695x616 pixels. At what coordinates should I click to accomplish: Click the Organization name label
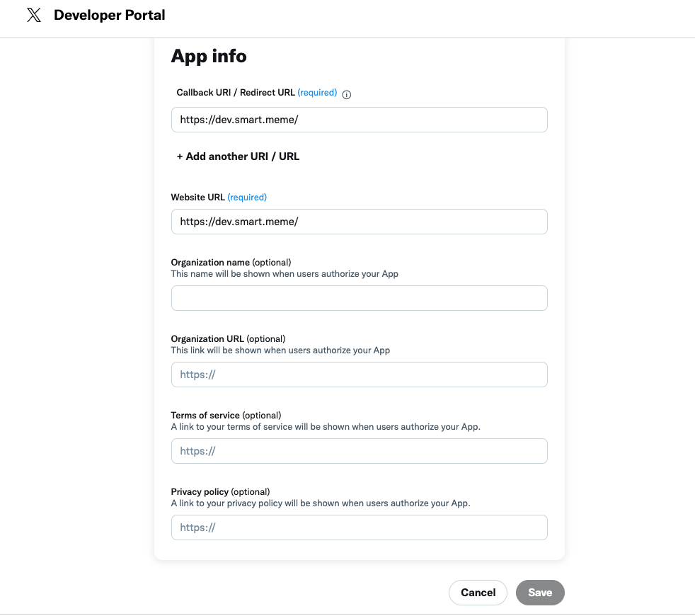tap(210, 263)
